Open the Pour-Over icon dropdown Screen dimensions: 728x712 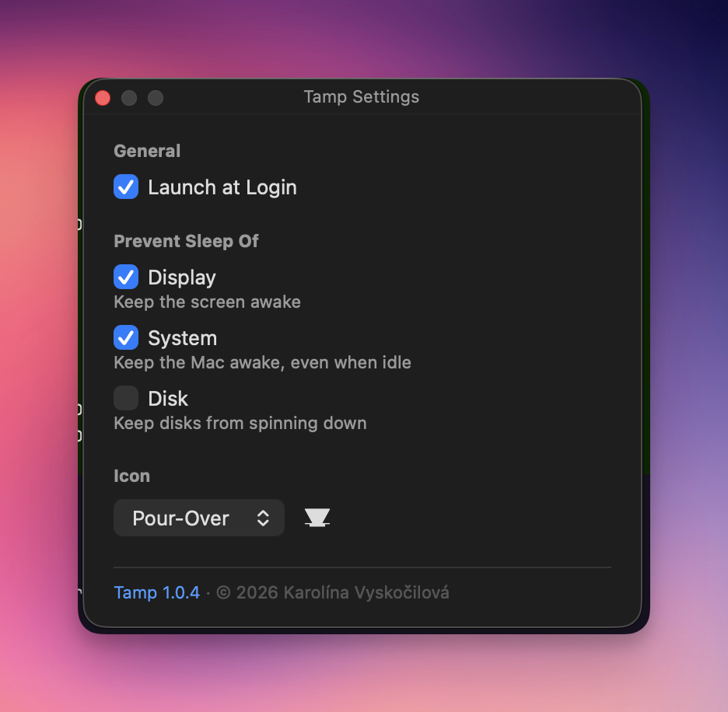pyautogui.click(x=198, y=518)
